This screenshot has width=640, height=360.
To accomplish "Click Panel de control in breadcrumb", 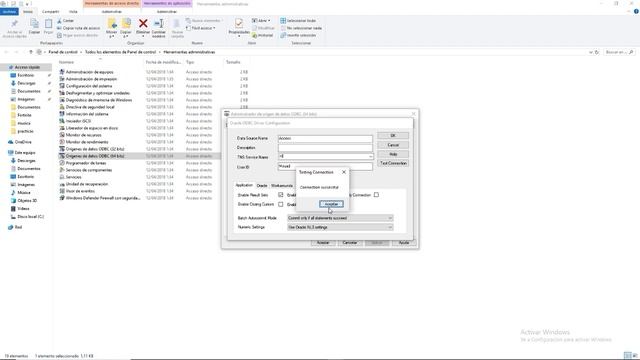I will point(63,52).
